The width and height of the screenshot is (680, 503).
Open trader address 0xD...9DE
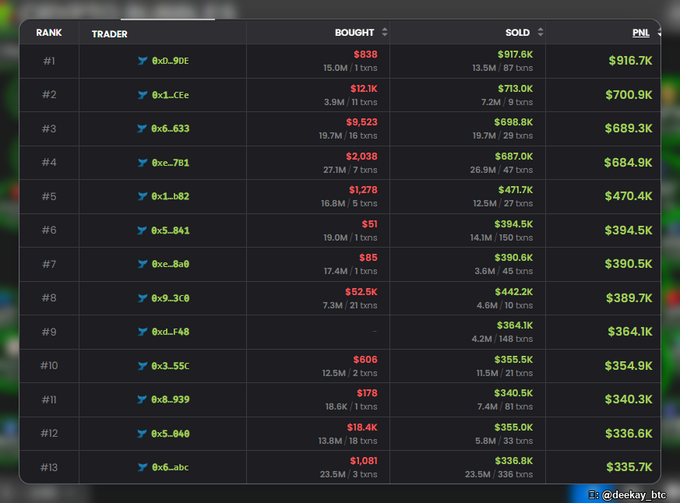coord(170,61)
